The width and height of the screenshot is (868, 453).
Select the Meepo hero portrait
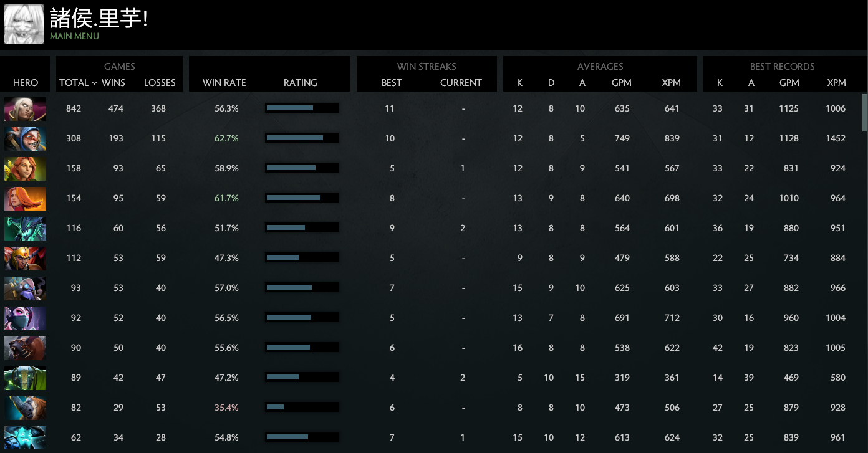click(x=25, y=138)
